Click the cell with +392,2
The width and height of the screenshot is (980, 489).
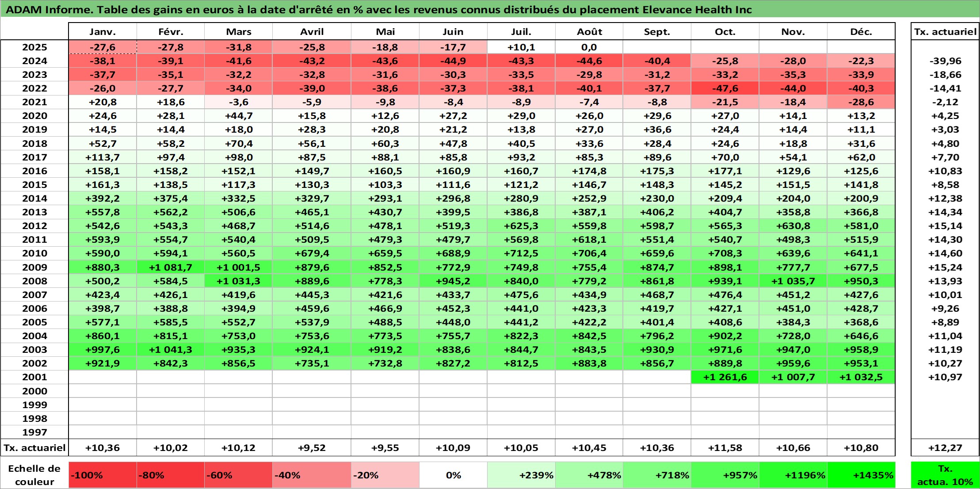[x=103, y=199]
